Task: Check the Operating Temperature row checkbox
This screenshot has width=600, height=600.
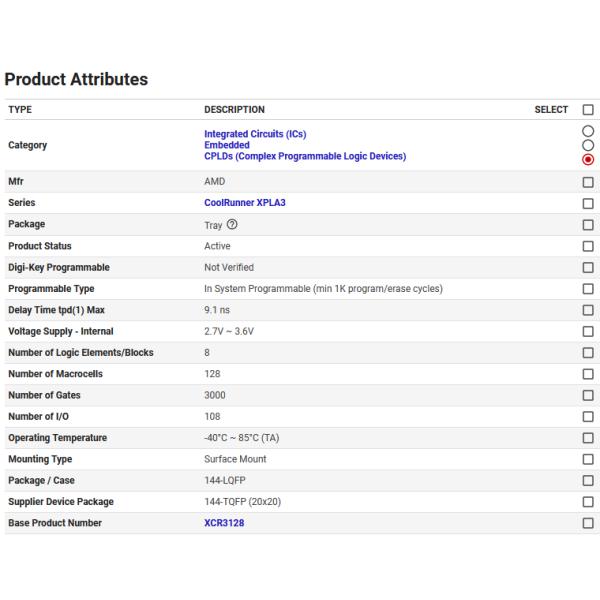Action: point(588,438)
